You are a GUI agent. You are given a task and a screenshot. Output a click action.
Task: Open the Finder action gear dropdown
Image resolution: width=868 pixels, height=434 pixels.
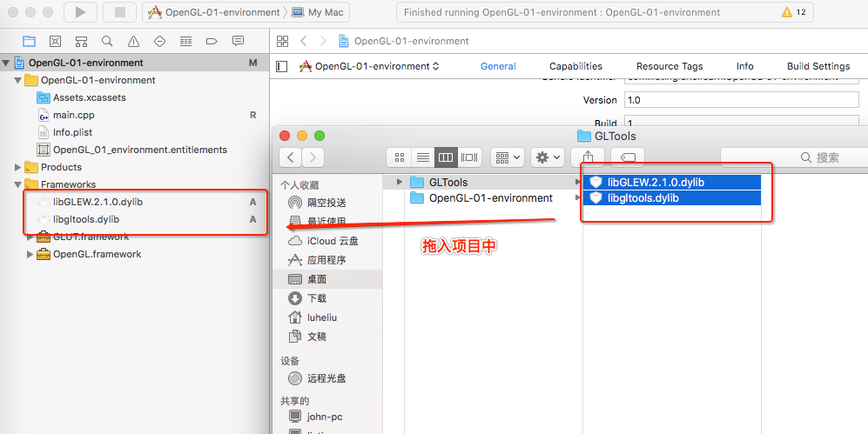[548, 157]
